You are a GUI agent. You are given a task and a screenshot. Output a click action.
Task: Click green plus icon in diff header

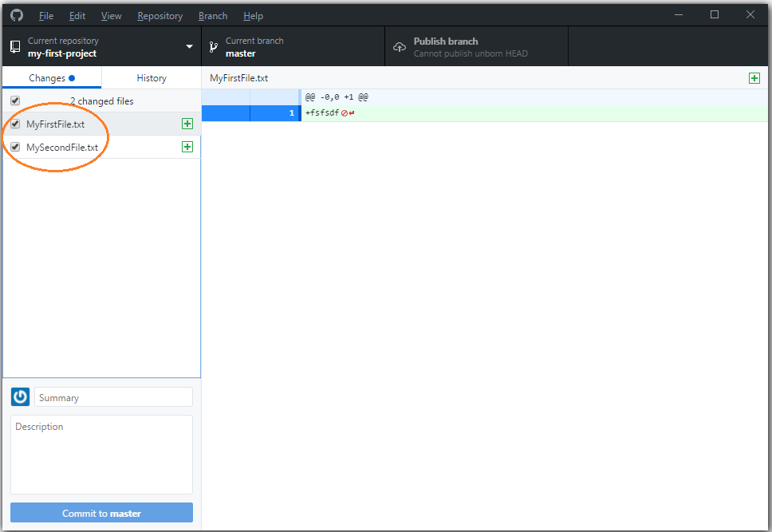click(754, 78)
